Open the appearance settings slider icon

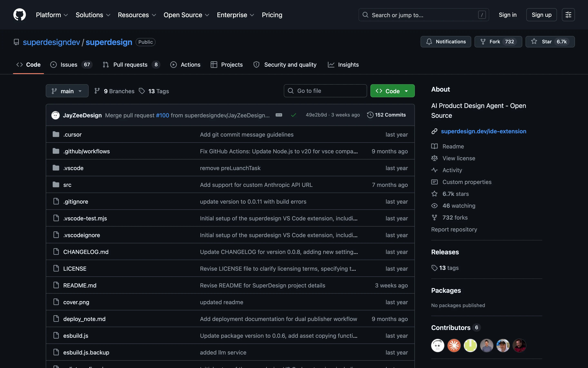(x=568, y=15)
